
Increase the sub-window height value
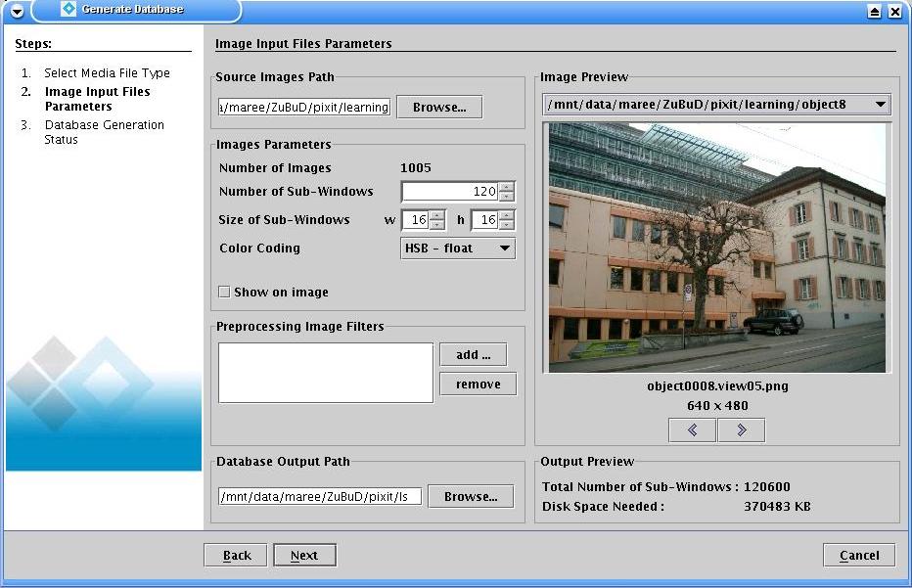(507, 215)
